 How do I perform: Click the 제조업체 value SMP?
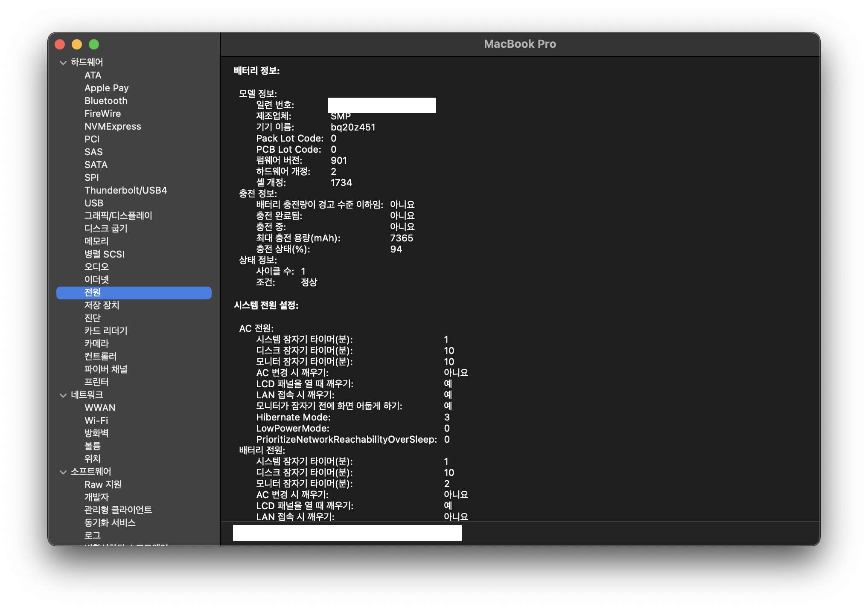[x=341, y=116]
